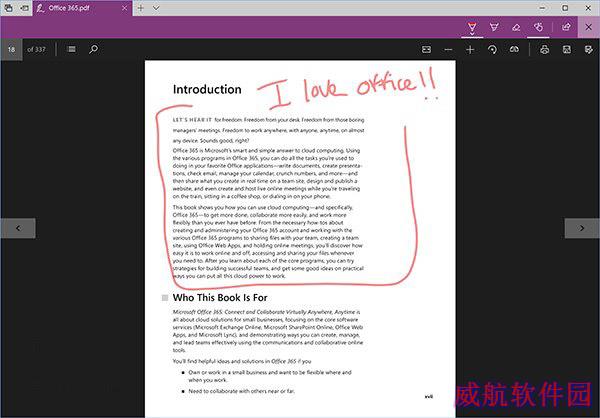
Task: Click the 'of 337' page count
Action: [x=36, y=49]
